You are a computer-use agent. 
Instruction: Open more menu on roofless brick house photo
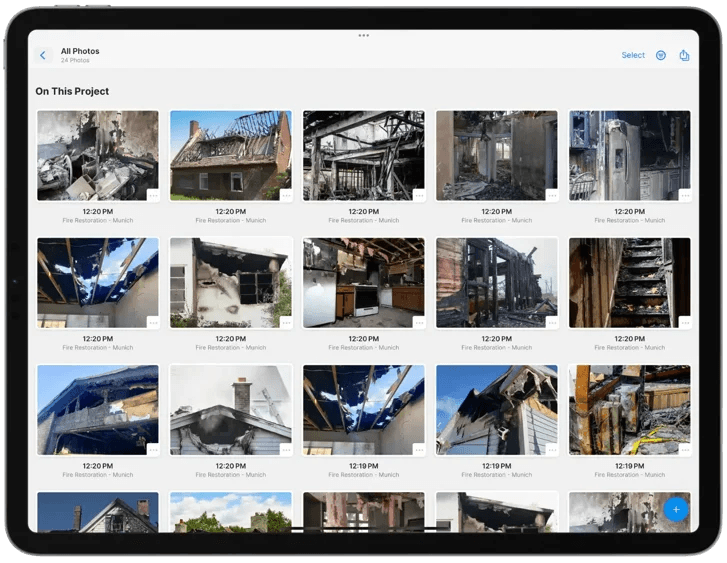(286, 195)
